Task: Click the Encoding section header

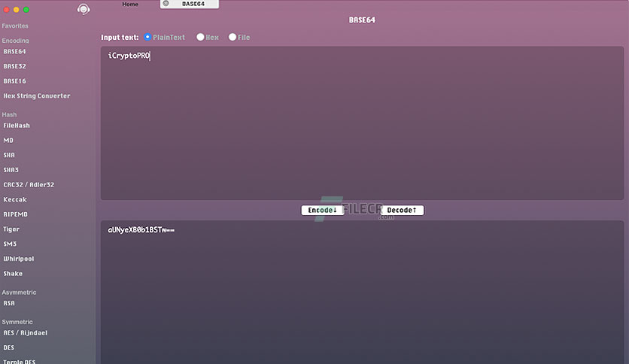Action: click(15, 41)
